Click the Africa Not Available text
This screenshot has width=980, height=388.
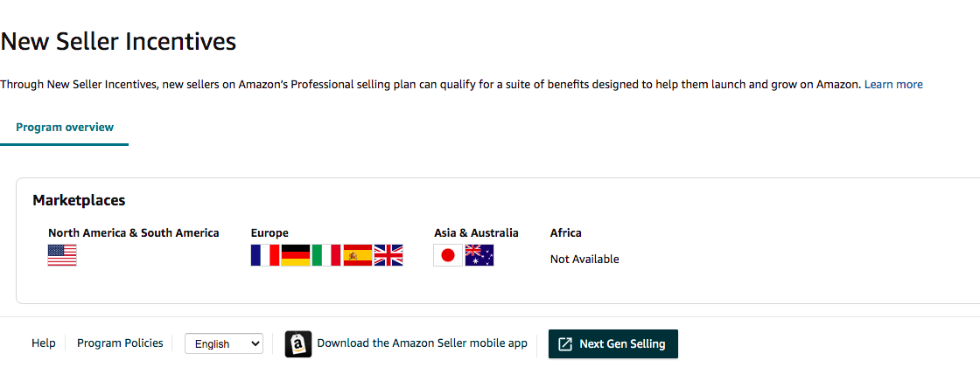click(584, 259)
